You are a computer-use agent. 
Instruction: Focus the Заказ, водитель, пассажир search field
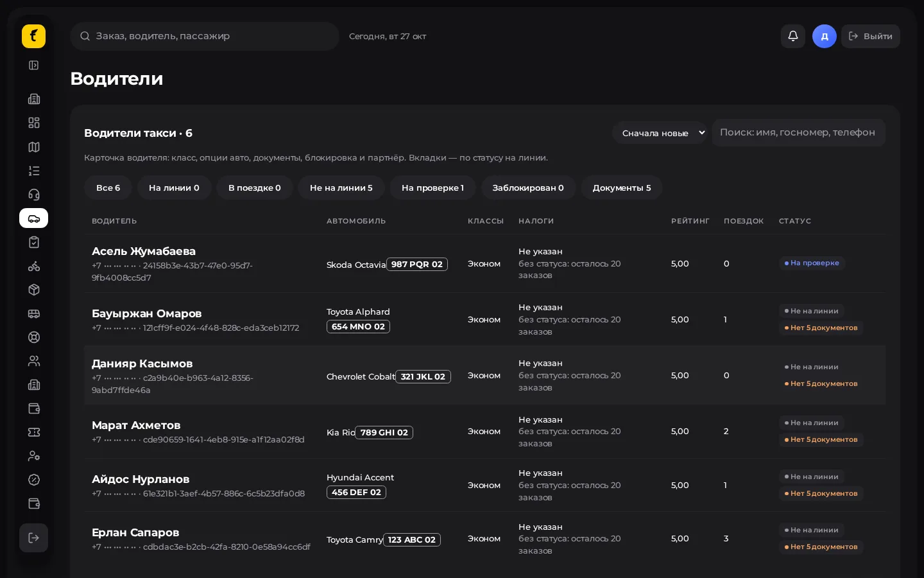[205, 36]
